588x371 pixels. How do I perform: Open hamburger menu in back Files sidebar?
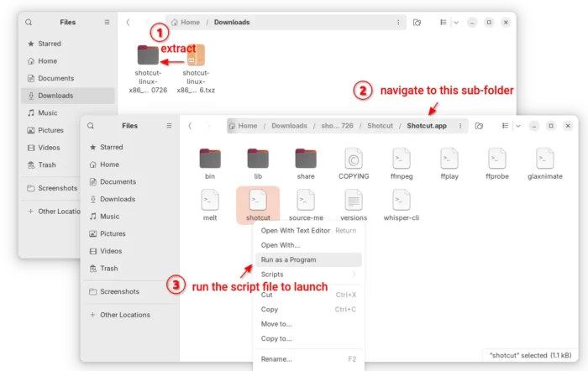click(107, 23)
